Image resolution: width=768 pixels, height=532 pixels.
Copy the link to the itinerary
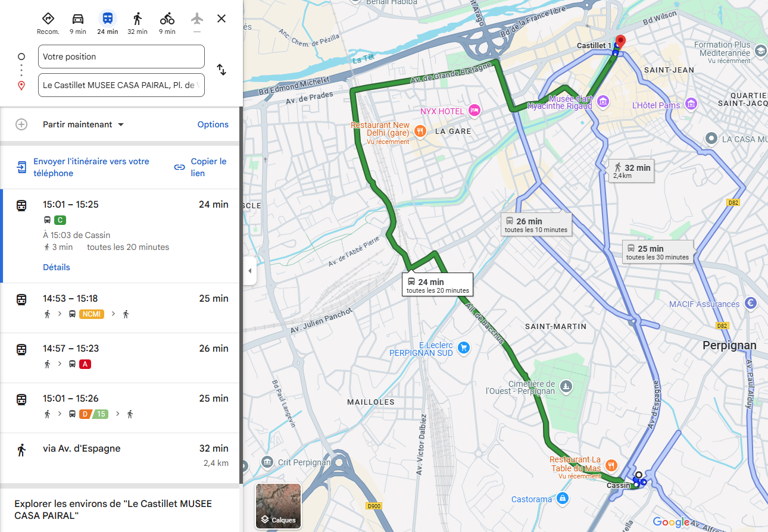[x=201, y=167]
